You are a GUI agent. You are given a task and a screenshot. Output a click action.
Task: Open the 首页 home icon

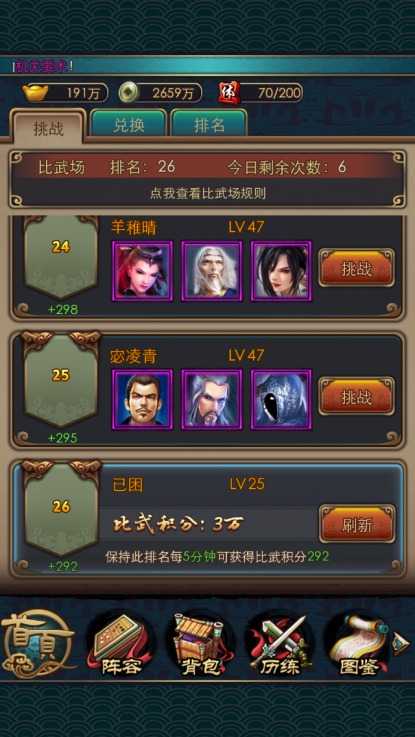38,643
